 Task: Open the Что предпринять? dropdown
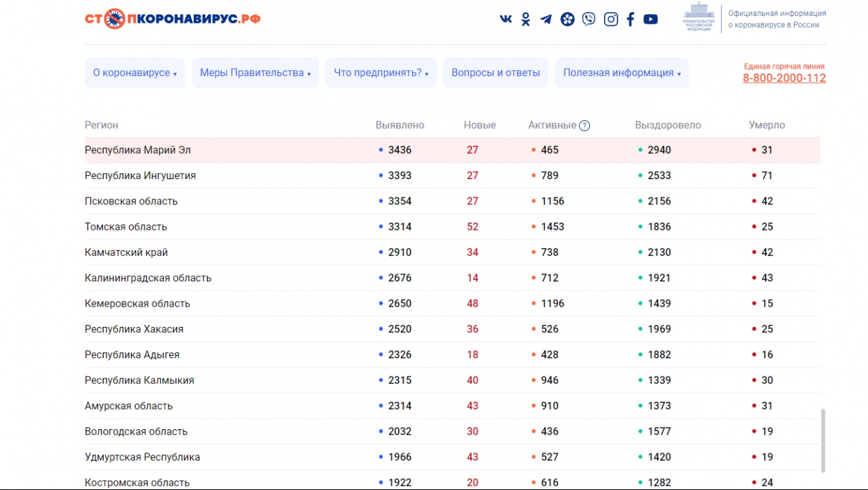click(x=380, y=73)
